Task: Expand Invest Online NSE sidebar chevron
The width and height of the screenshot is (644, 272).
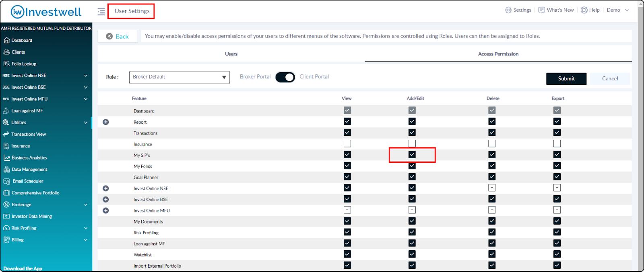Action: [x=86, y=76]
